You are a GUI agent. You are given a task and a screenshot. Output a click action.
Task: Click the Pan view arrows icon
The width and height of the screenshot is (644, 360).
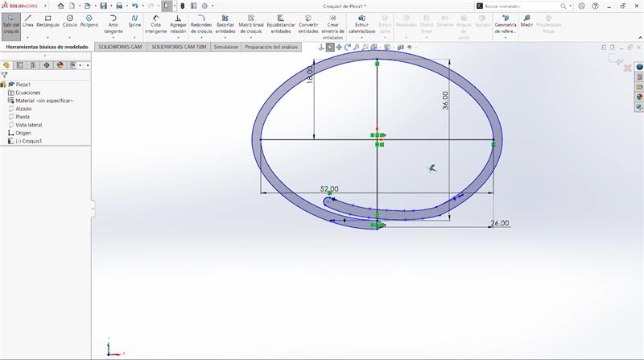click(x=339, y=48)
